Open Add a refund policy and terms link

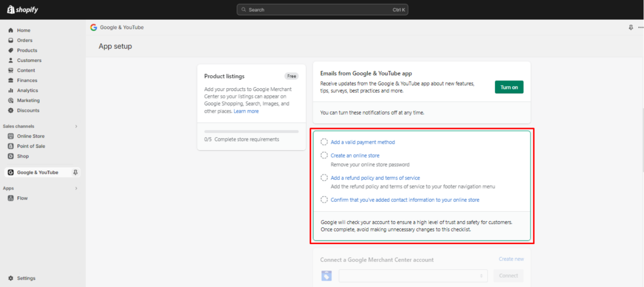pyautogui.click(x=375, y=178)
